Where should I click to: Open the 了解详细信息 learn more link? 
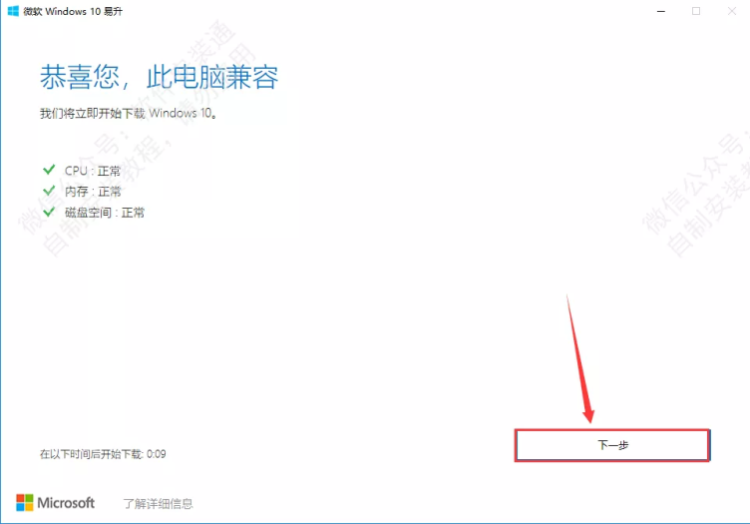click(x=158, y=503)
